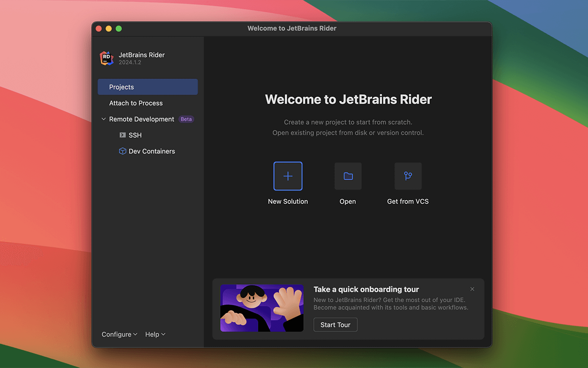Click the Get from VCS label
Screen dimensions: 588x368
(408, 201)
